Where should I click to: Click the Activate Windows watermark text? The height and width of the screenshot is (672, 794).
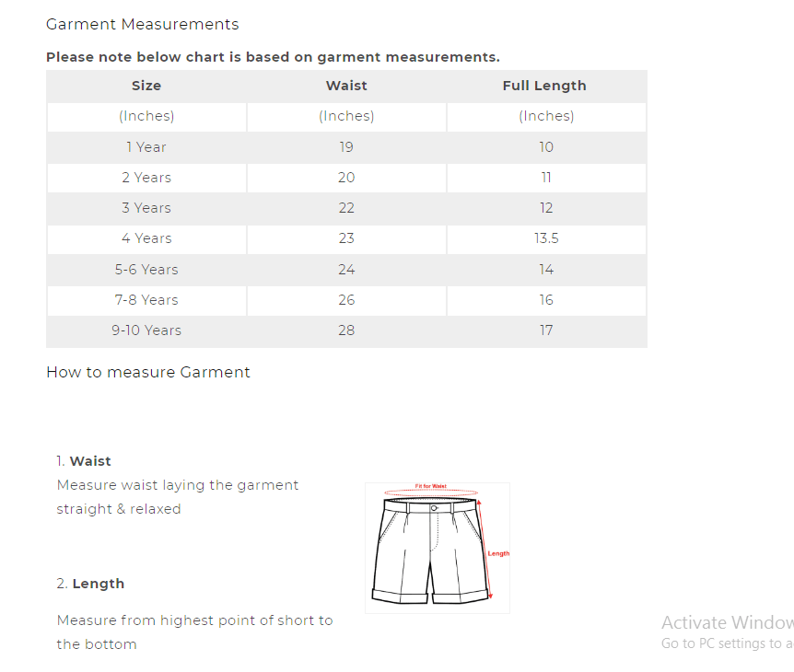click(x=727, y=622)
